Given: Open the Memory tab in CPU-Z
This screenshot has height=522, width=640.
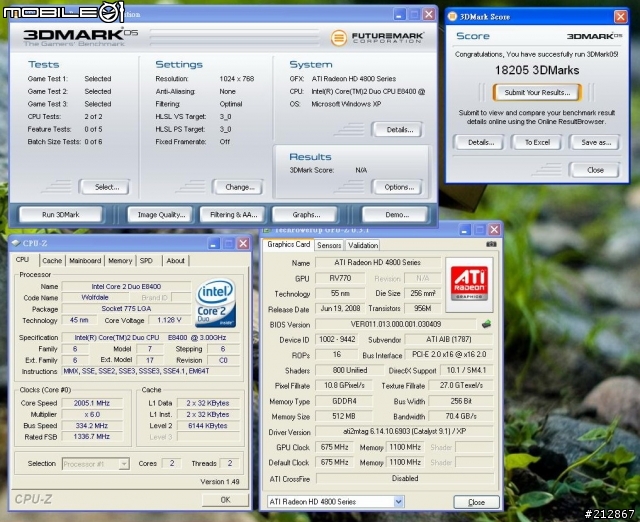Looking at the screenshot, I should [x=120, y=260].
